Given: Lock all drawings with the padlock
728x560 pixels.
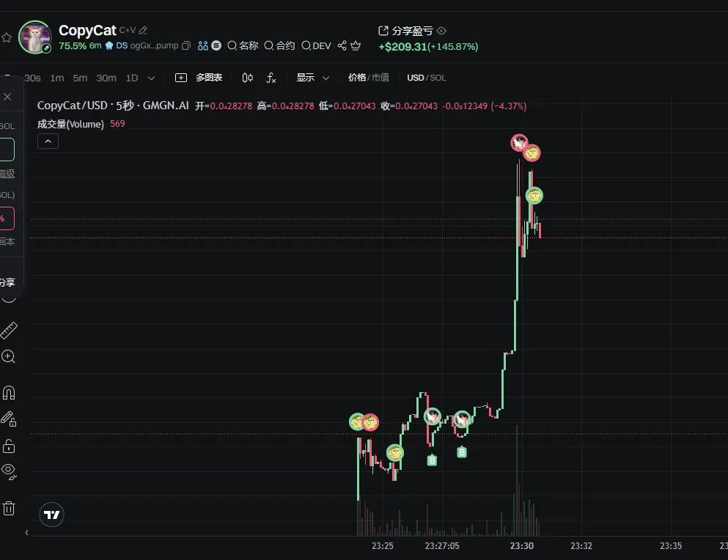Looking at the screenshot, I should [9, 446].
